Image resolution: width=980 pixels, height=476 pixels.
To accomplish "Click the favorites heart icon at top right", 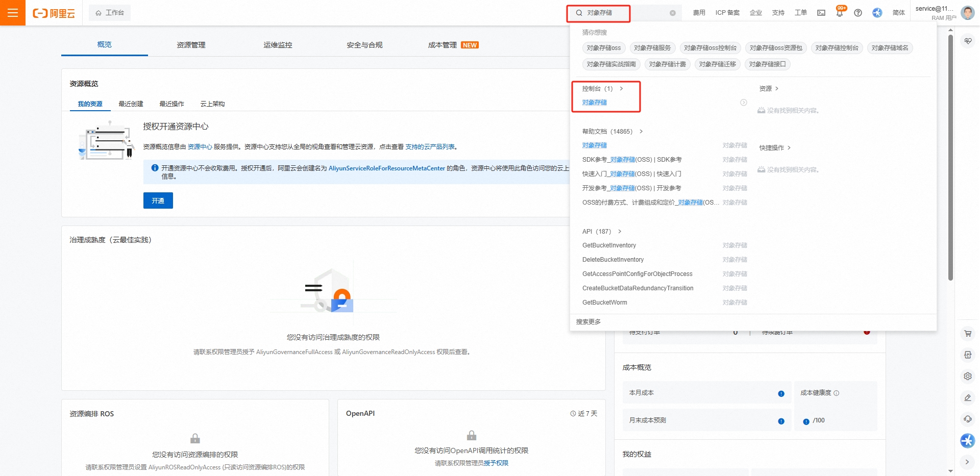I will [x=968, y=41].
